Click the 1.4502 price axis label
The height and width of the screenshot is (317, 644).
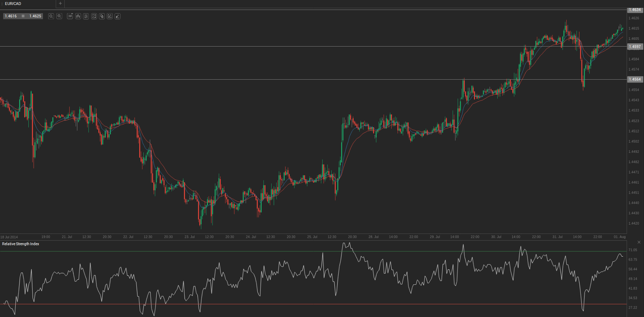coord(634,141)
